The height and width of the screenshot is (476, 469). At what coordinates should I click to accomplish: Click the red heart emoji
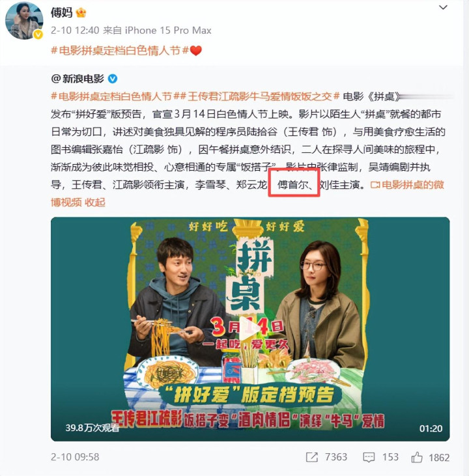[x=196, y=50]
